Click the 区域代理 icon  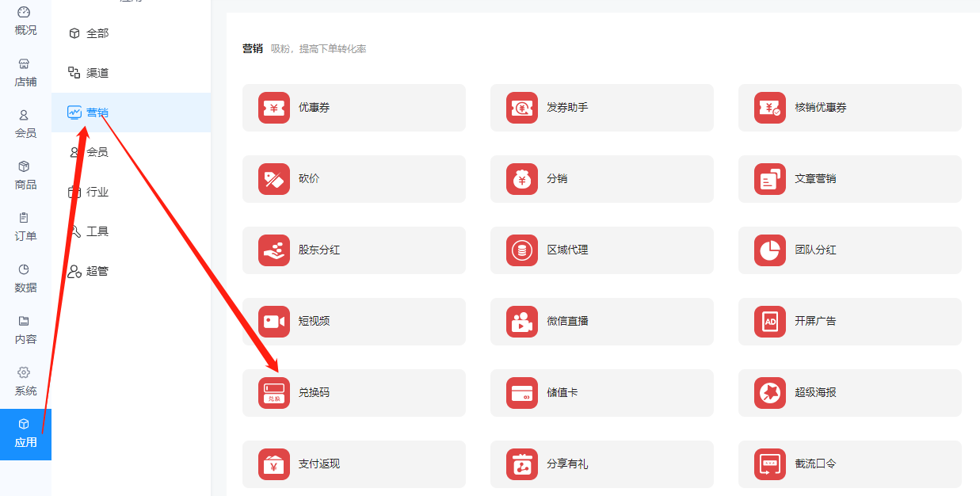tap(522, 250)
